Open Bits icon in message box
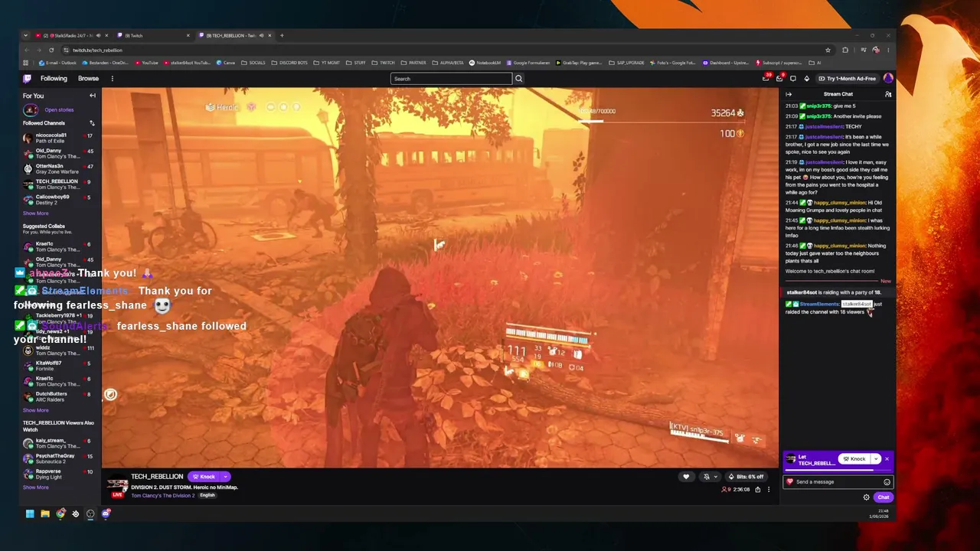The image size is (980, 551). pyautogui.click(x=790, y=482)
